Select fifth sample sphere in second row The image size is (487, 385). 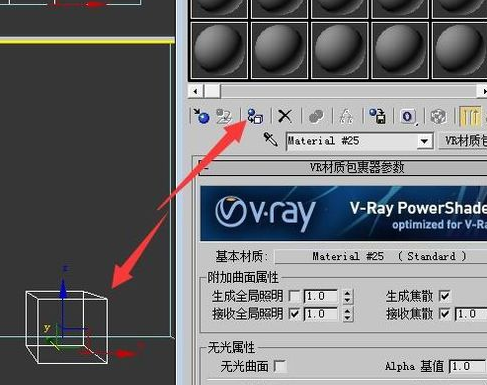pyautogui.click(x=459, y=50)
